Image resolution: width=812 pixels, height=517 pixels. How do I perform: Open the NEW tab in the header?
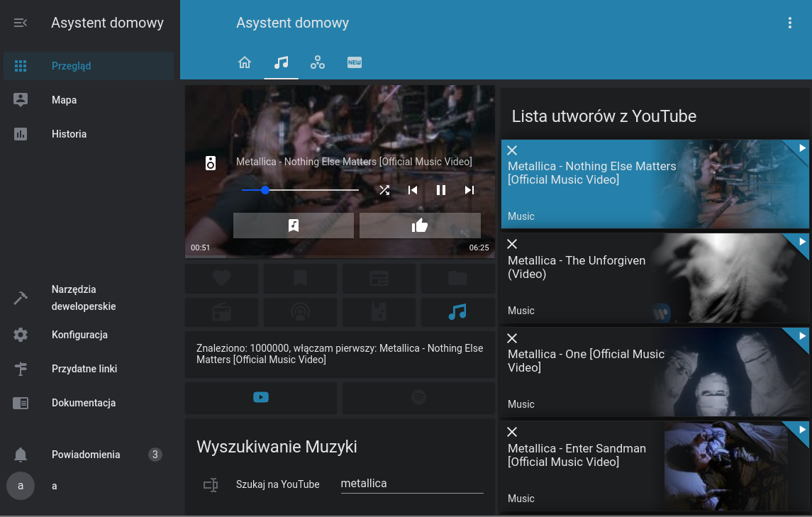point(354,62)
